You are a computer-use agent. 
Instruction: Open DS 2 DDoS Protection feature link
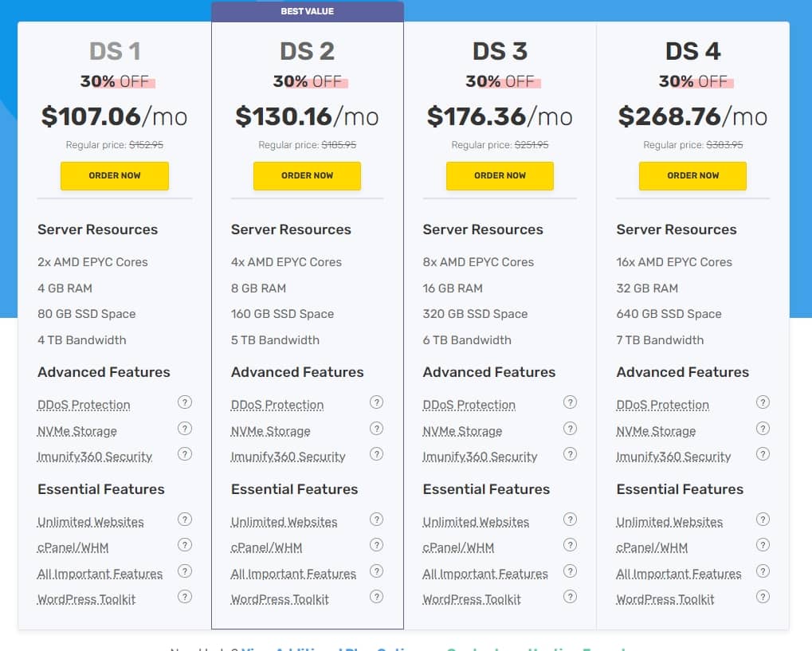pos(277,405)
